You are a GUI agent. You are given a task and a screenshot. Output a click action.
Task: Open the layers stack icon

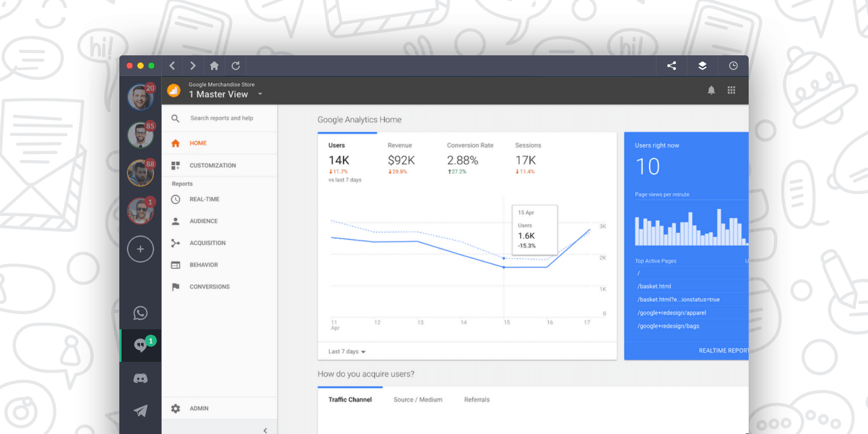[703, 66]
